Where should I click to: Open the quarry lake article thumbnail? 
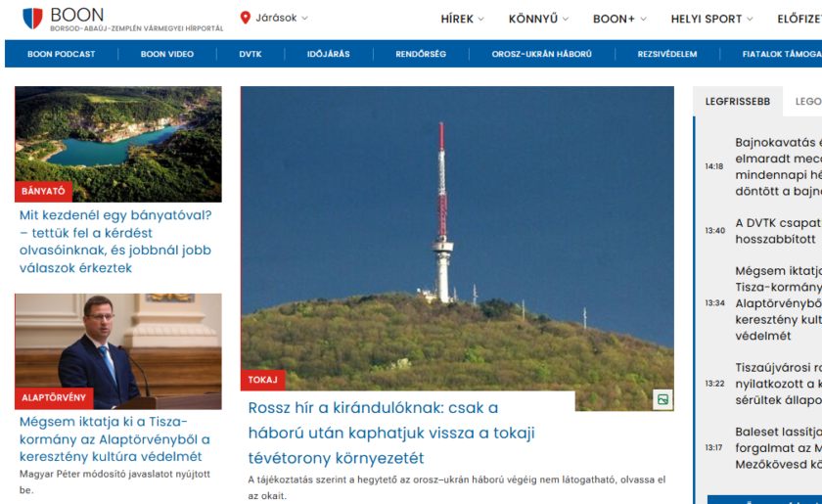click(118, 144)
